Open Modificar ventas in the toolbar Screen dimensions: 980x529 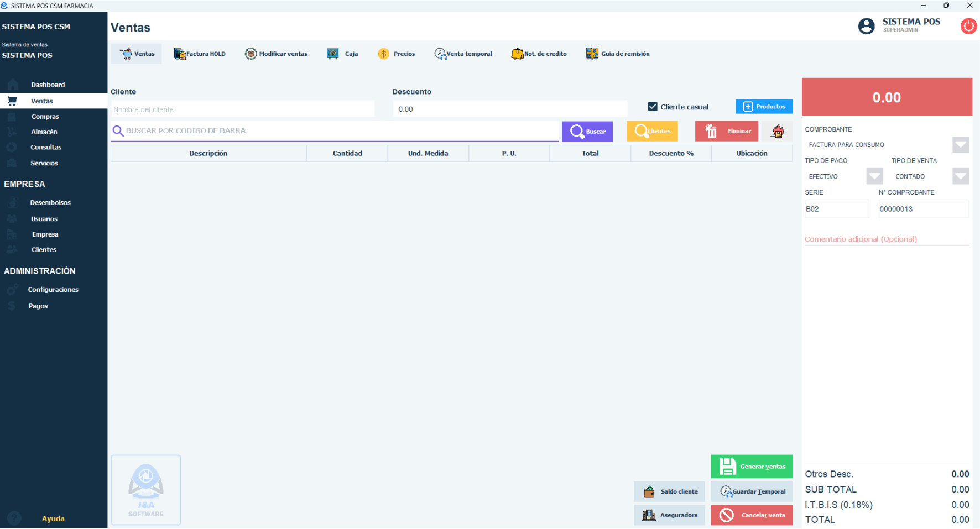276,54
